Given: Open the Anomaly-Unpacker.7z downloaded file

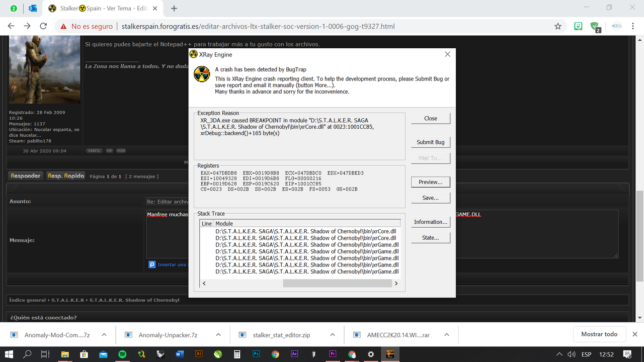Looking at the screenshot, I should tap(168, 335).
